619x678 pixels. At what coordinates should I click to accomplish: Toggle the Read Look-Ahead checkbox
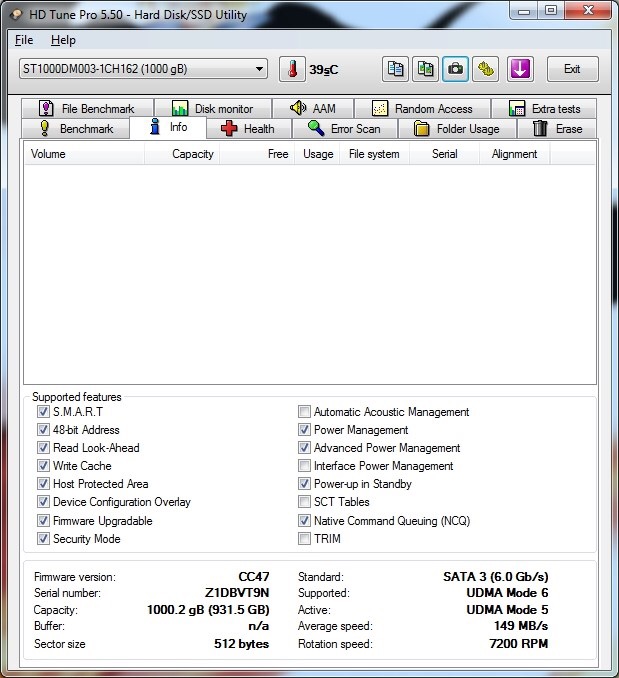(43, 448)
